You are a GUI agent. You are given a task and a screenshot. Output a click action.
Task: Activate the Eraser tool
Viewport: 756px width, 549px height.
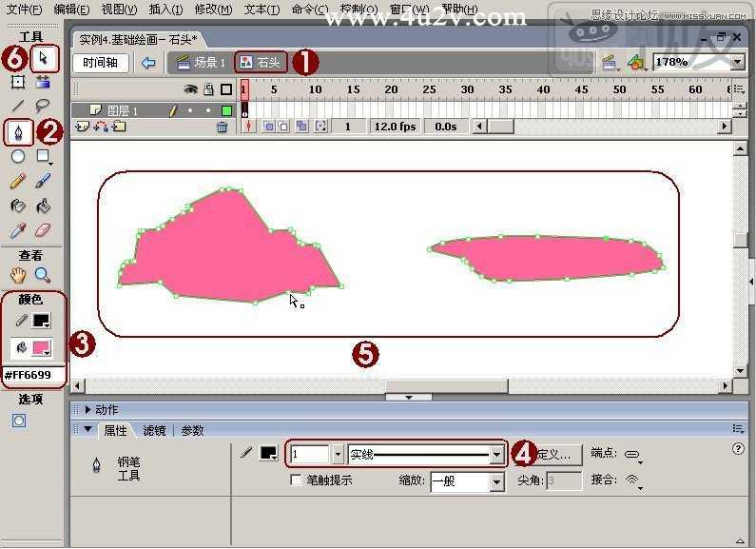pyautogui.click(x=43, y=230)
